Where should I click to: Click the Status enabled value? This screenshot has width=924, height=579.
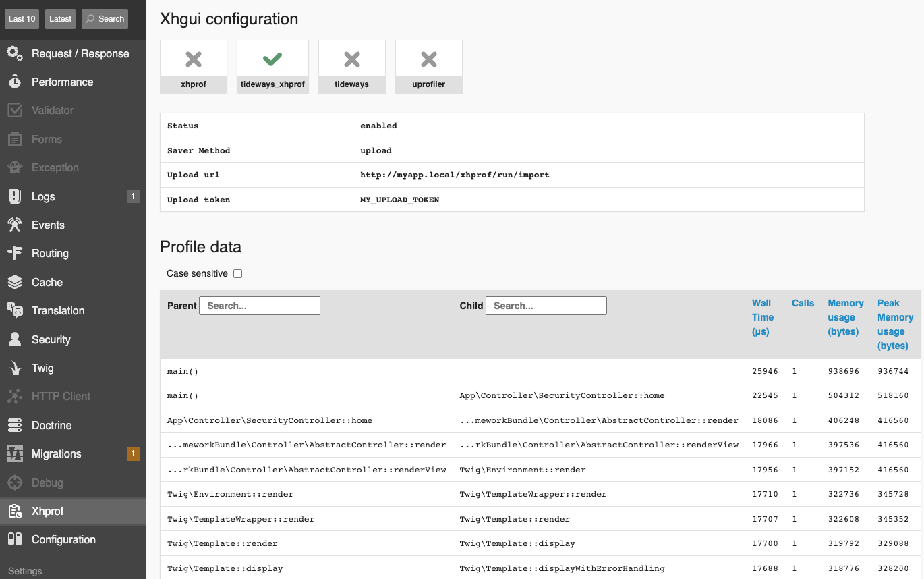378,126
